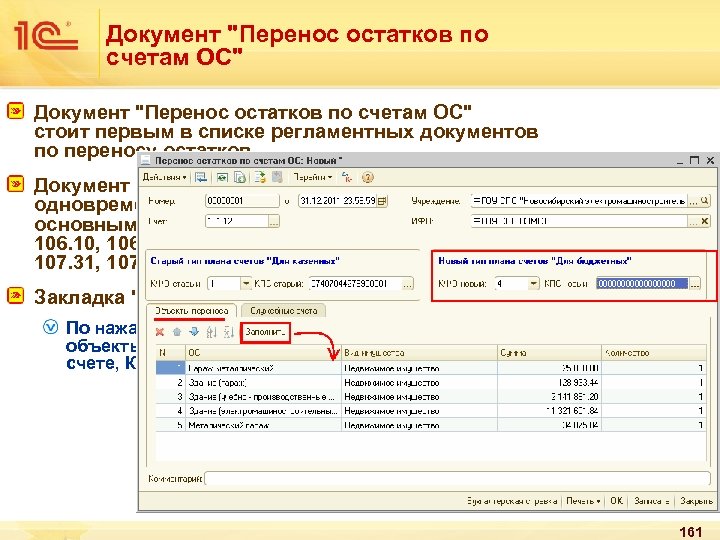720x540 pixels.
Task: Open help with the question mark icon
Action: tap(367, 177)
